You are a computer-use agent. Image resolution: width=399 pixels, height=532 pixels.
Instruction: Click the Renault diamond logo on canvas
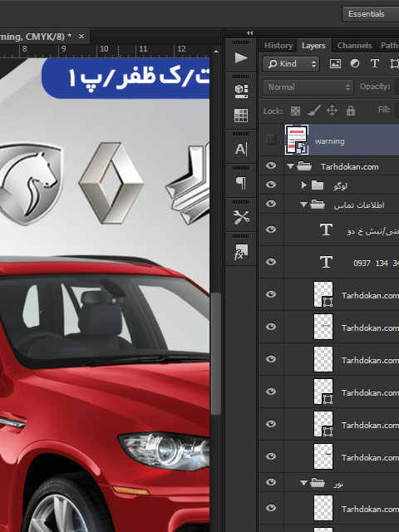click(x=111, y=183)
